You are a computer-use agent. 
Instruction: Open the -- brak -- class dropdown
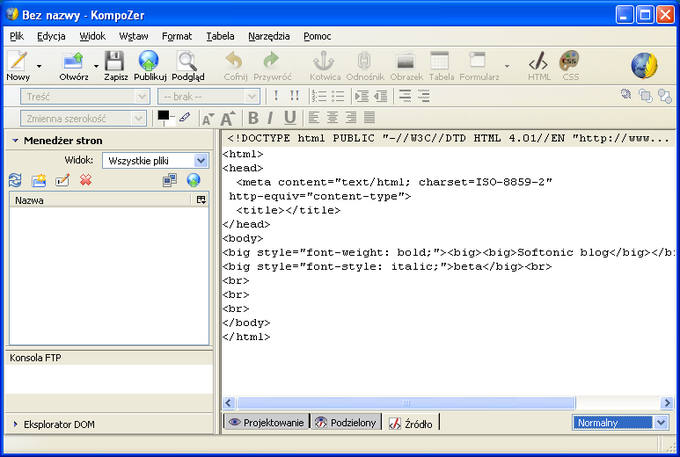[x=209, y=97]
